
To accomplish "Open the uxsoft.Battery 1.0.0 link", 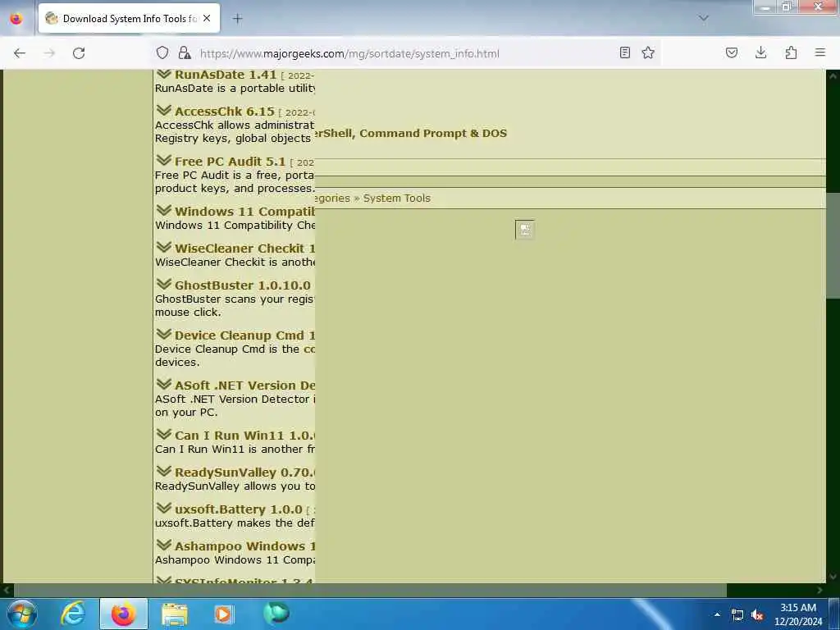I will click(x=239, y=509).
